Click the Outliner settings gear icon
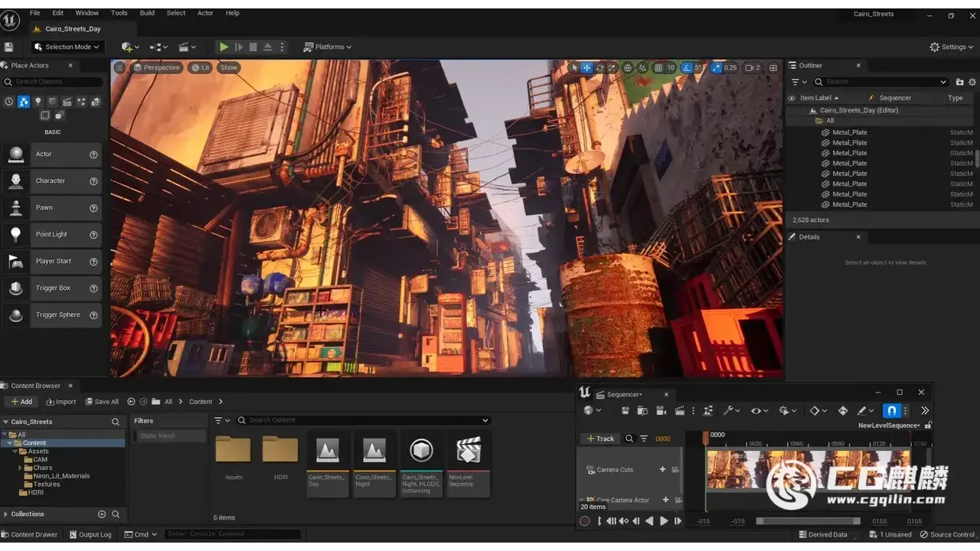 pos(973,82)
